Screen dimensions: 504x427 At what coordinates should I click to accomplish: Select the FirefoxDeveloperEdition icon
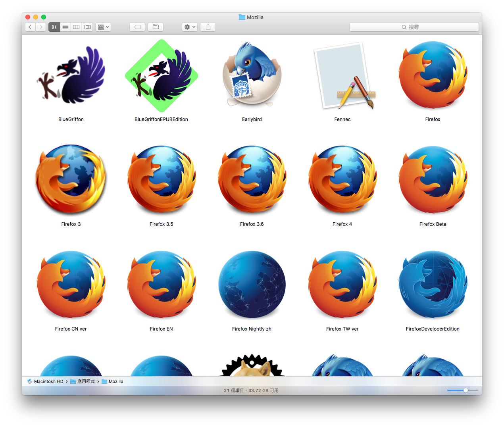(x=433, y=285)
